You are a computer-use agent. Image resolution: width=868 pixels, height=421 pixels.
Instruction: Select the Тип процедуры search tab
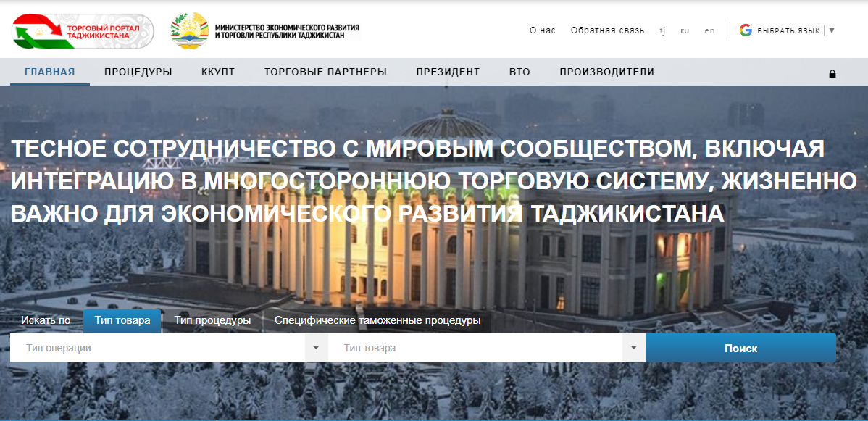212,320
